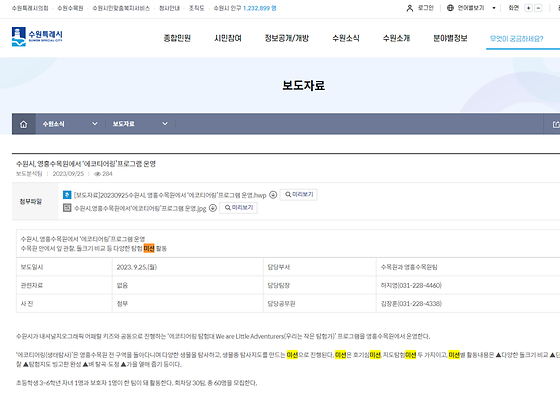The width and height of the screenshot is (560, 394).
Task: Open the 수원소식 main menu
Action: tap(346, 38)
